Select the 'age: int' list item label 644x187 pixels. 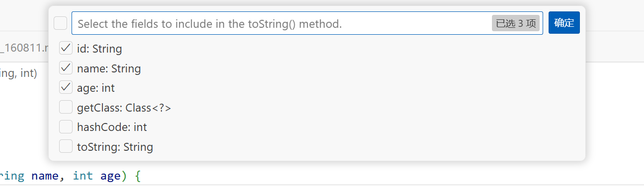(96, 88)
